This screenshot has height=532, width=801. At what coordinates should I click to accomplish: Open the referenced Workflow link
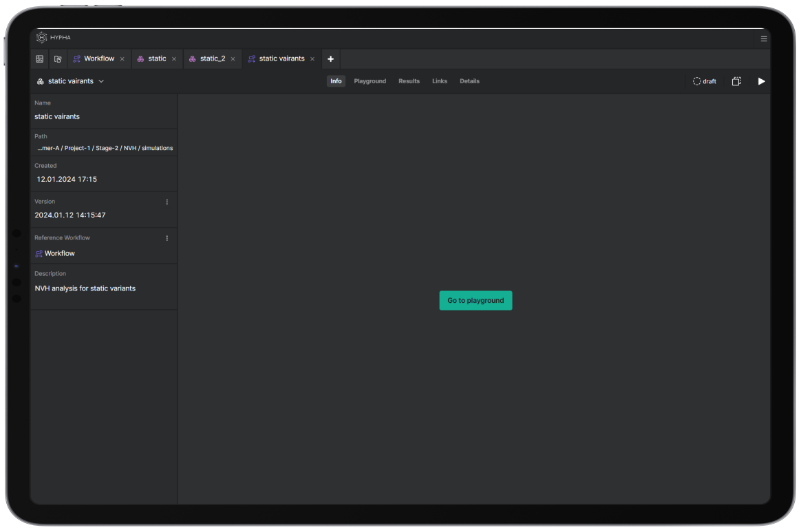coord(59,253)
